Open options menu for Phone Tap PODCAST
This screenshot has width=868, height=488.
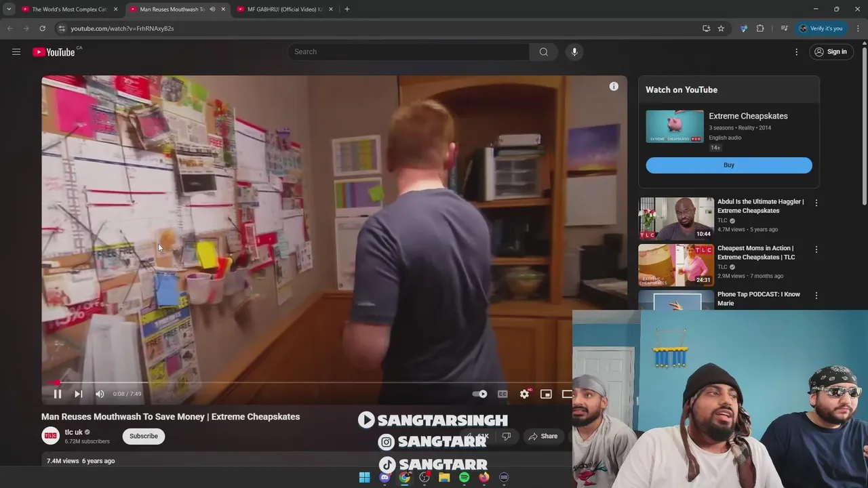816,296
